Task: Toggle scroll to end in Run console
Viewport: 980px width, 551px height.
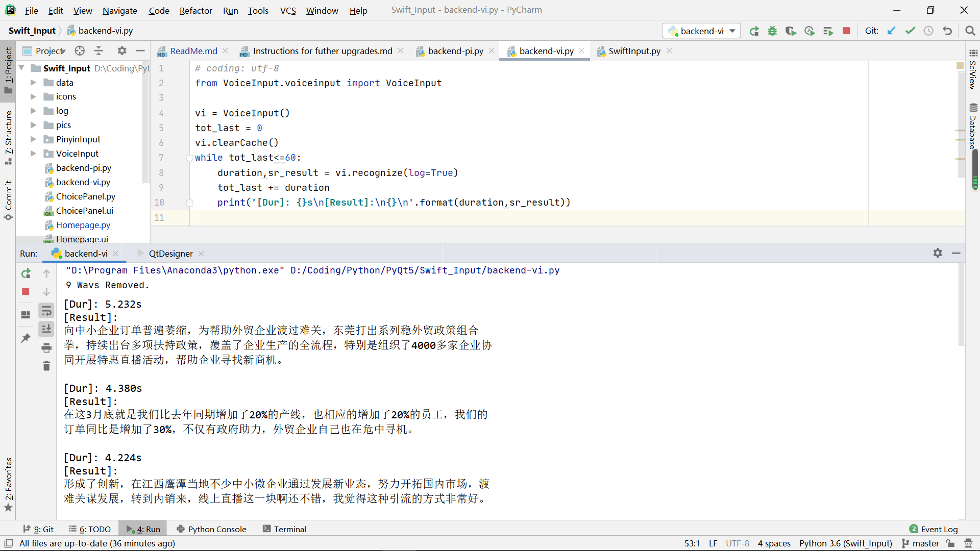Action: (46, 329)
